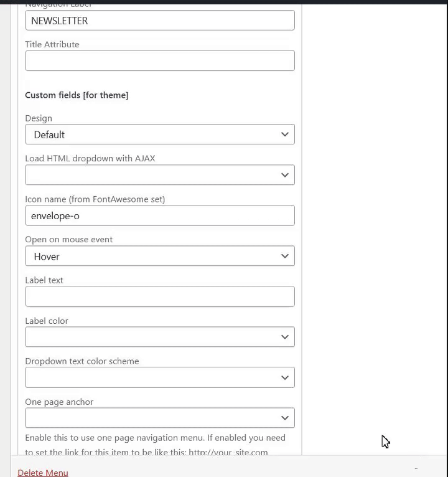448x477 pixels.
Task: Click the 'Dropdown text color scheme' caption
Action: tap(82, 361)
